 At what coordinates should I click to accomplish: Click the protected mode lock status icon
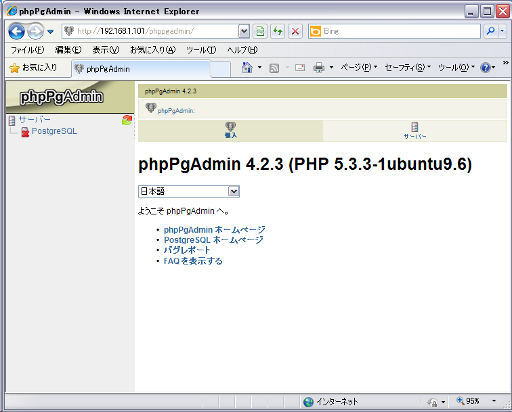coord(433,402)
